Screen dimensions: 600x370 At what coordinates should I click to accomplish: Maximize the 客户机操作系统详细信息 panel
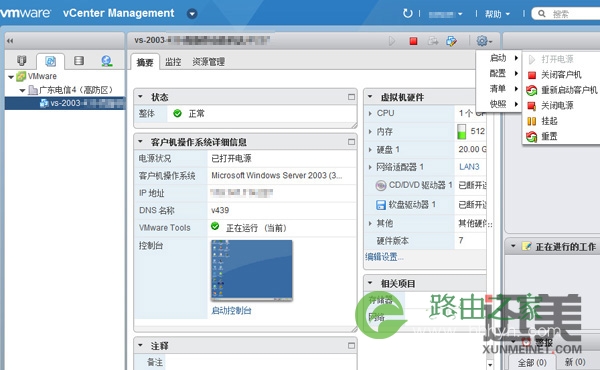point(351,142)
